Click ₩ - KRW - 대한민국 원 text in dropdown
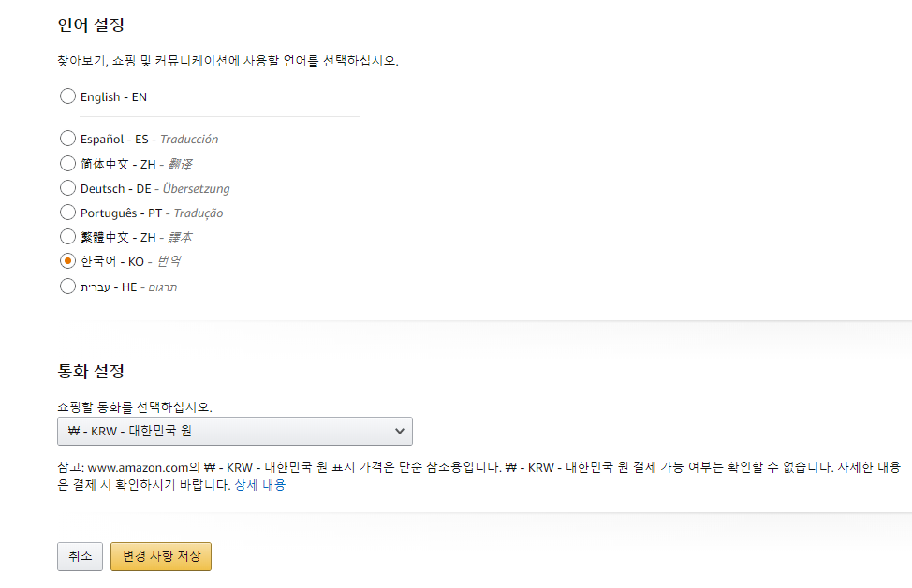The height and width of the screenshot is (588, 912). point(130,431)
